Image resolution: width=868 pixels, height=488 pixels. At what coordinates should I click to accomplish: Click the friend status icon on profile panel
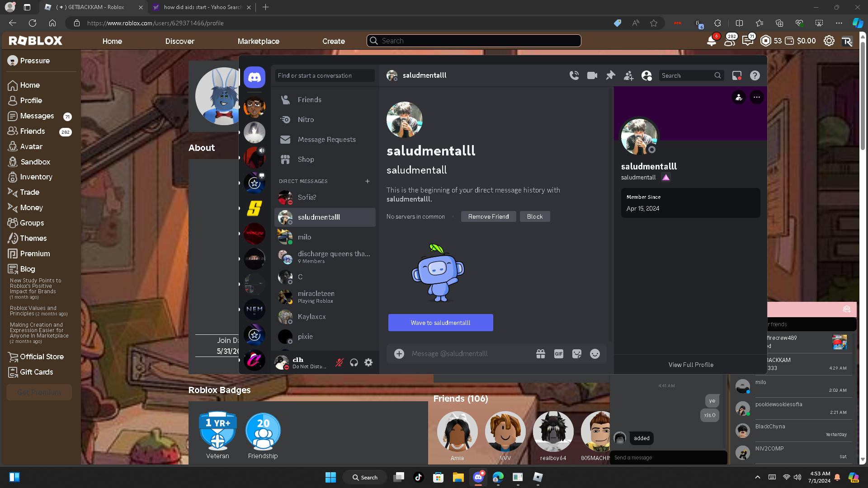[x=739, y=97]
